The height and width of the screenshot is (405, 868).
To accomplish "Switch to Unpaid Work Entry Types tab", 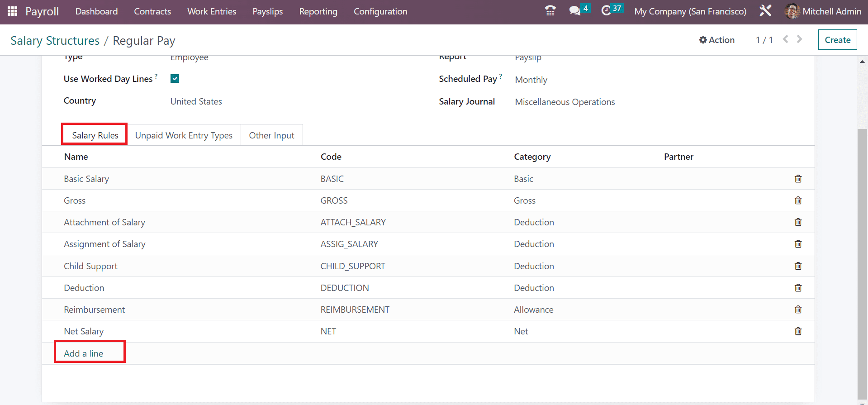I will [184, 135].
